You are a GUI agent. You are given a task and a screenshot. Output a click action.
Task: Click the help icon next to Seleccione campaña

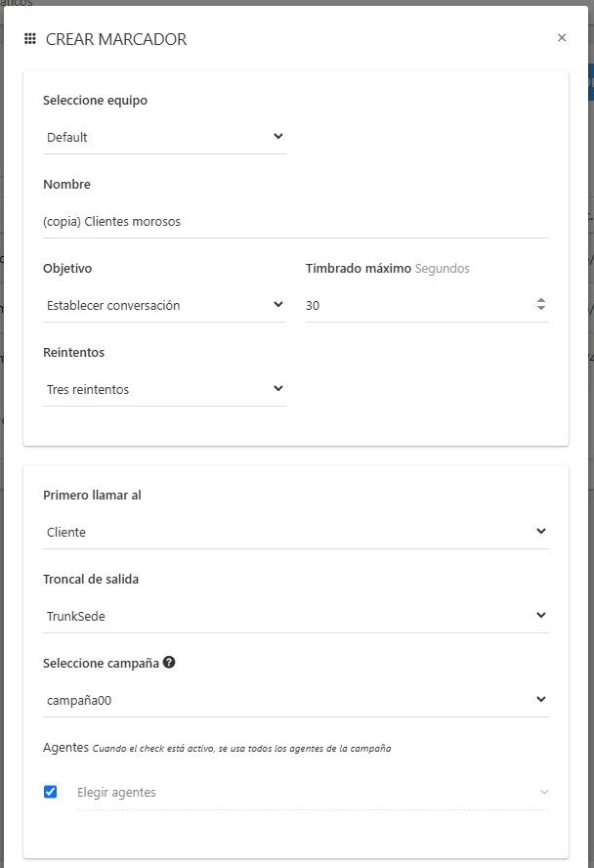click(169, 662)
